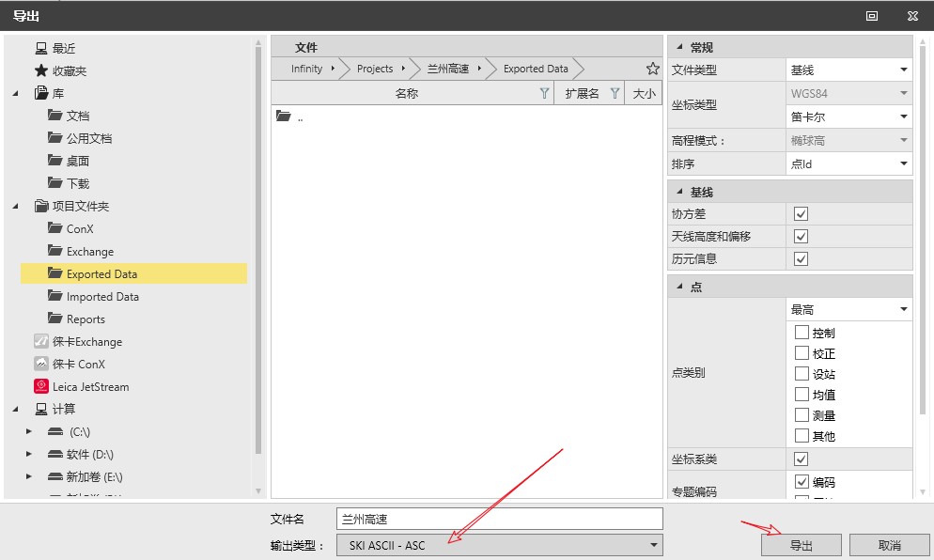Expand the 软件 D drive arrow

click(x=28, y=454)
